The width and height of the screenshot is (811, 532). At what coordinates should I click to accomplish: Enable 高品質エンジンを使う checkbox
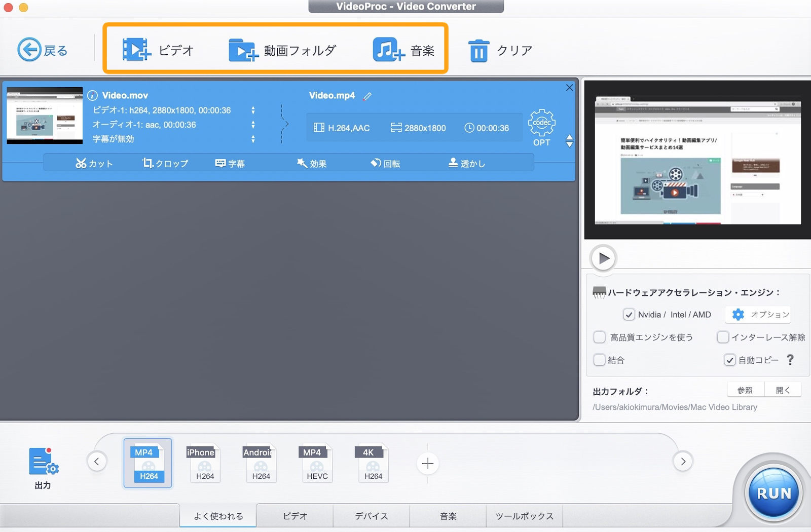click(x=599, y=337)
